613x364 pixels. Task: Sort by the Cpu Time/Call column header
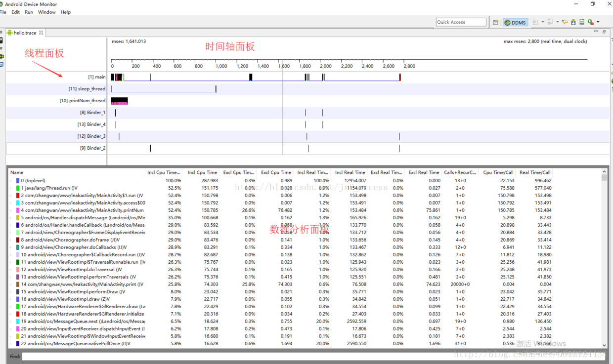coord(498,172)
